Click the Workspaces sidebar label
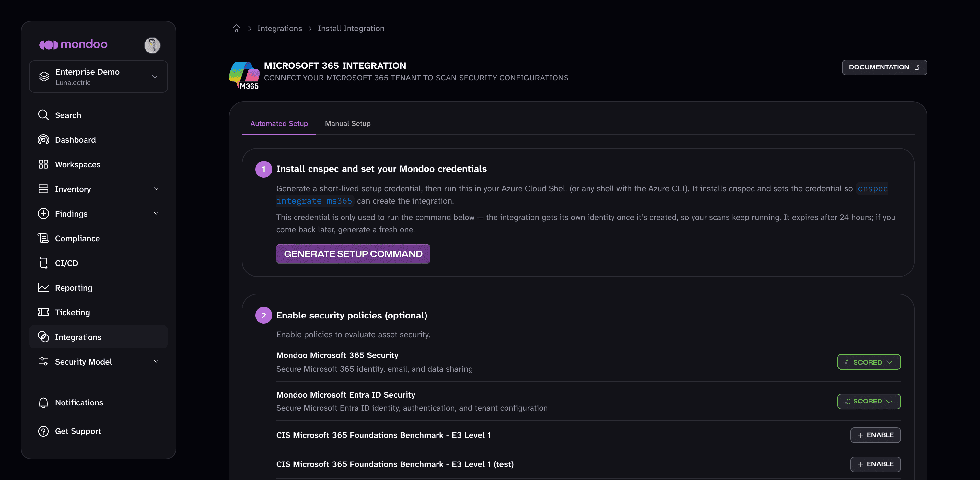This screenshot has width=980, height=480. tap(77, 164)
